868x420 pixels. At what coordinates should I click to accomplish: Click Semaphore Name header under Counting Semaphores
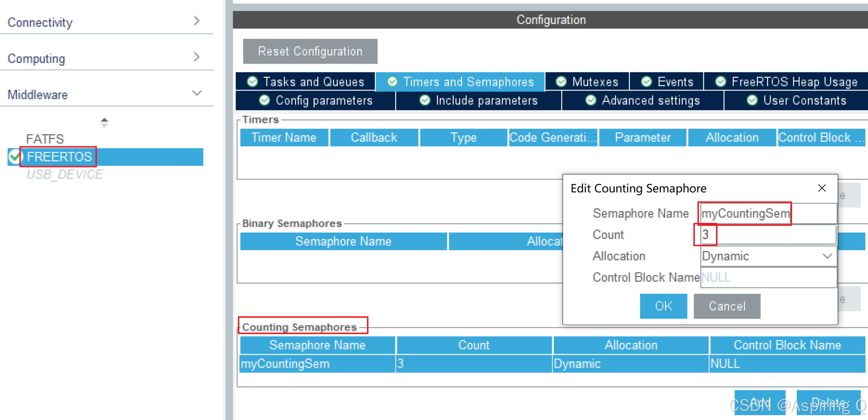318,345
